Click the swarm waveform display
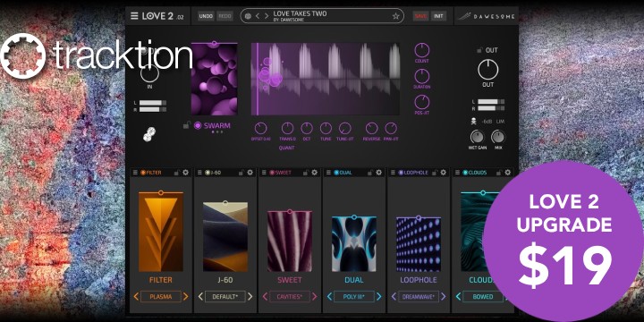Image resolution: width=644 pixels, height=322 pixels. 326,79
